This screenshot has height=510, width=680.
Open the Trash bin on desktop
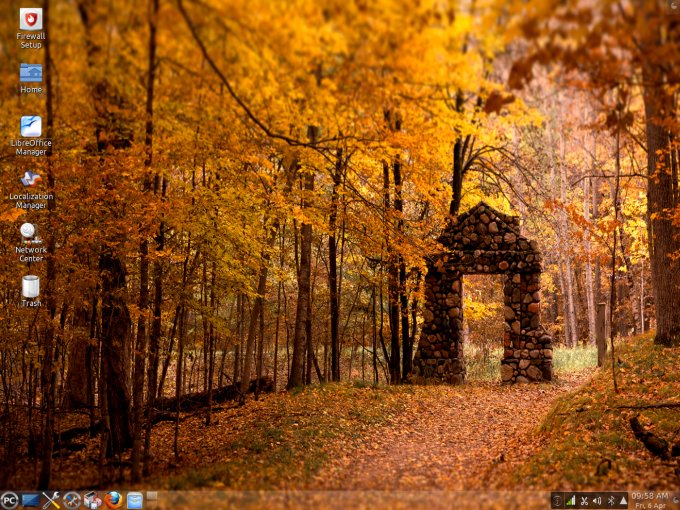pyautogui.click(x=31, y=287)
